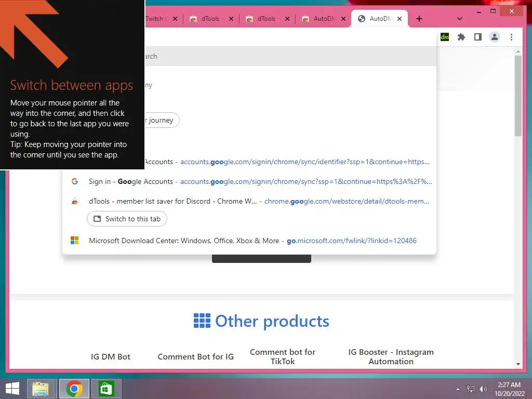Open the Chrome profile avatar
Image resolution: width=532 pixels, height=399 pixels.
[x=495, y=37]
